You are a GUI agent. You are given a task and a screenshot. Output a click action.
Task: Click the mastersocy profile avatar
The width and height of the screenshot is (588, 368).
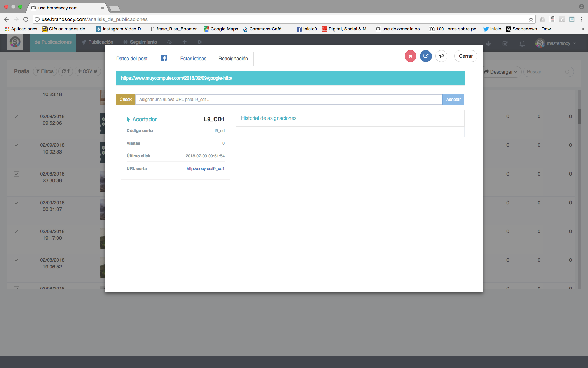540,43
